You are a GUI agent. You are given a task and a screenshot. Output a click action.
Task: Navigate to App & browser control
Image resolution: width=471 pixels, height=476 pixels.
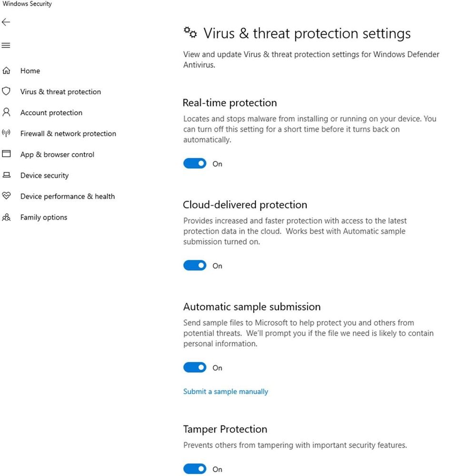pos(58,154)
